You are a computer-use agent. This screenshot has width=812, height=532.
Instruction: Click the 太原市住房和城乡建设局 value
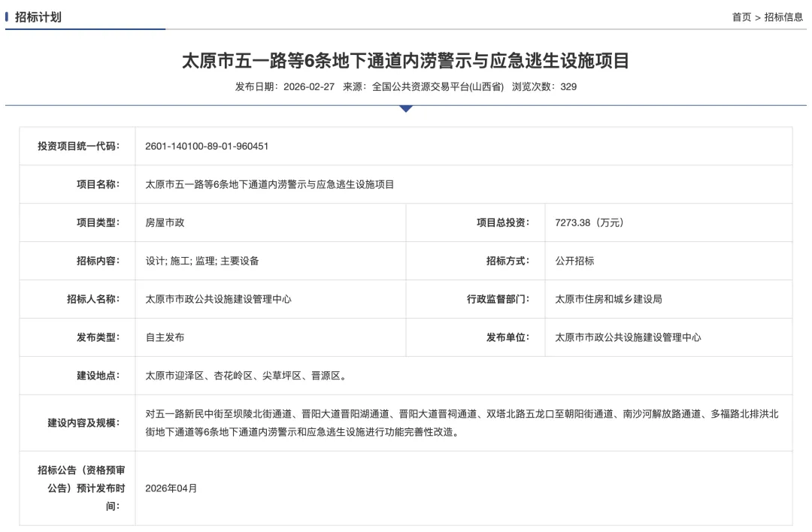coord(608,299)
